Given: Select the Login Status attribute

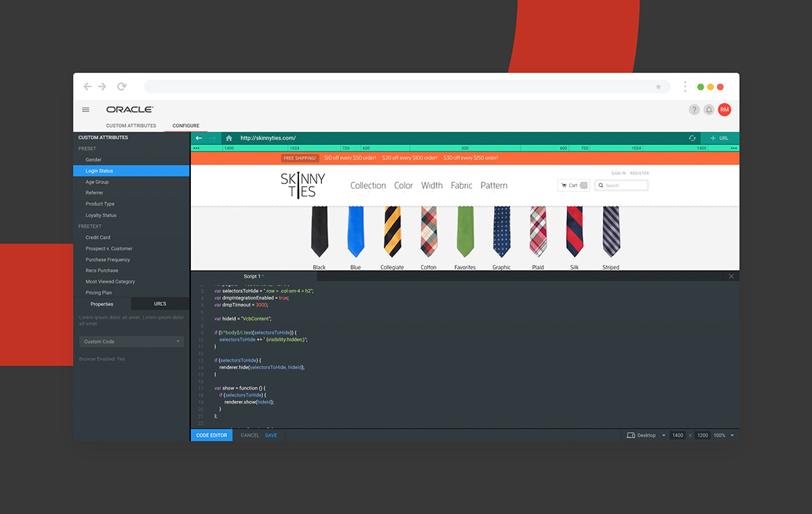Looking at the screenshot, I should point(132,171).
